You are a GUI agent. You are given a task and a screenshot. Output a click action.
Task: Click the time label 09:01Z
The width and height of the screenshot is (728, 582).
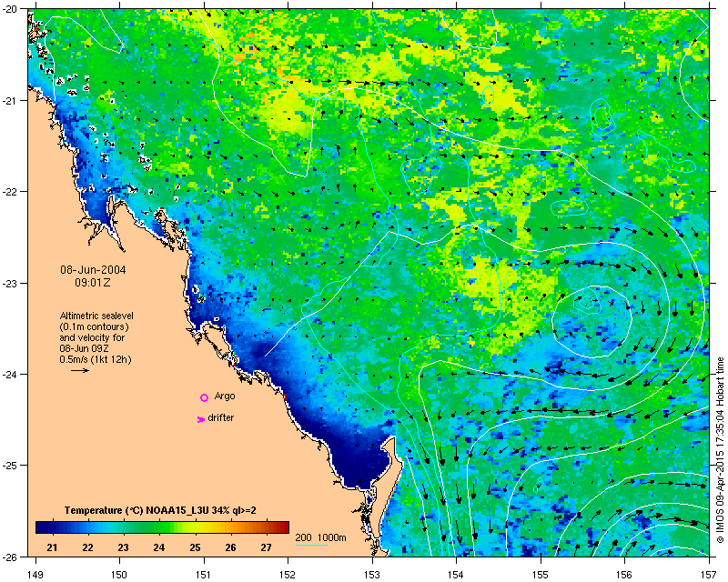[93, 282]
